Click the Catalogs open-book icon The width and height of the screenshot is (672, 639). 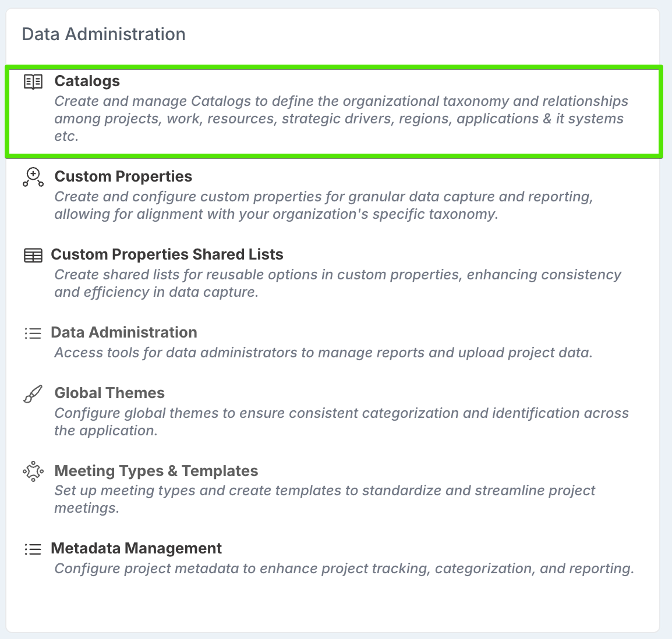(x=33, y=81)
